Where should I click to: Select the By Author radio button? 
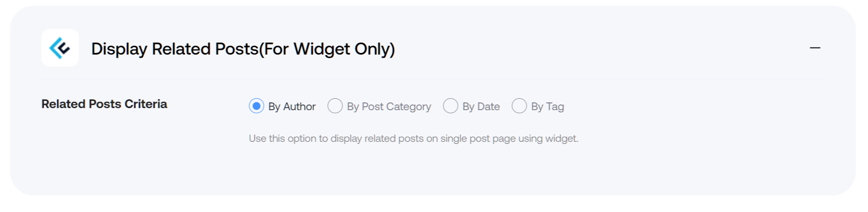coord(257,106)
